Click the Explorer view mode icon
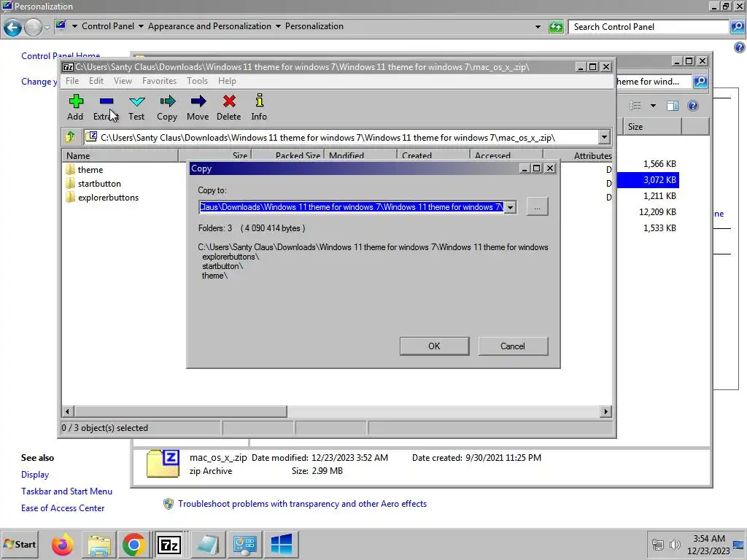Image resolution: width=747 pixels, height=560 pixels. pos(635,106)
